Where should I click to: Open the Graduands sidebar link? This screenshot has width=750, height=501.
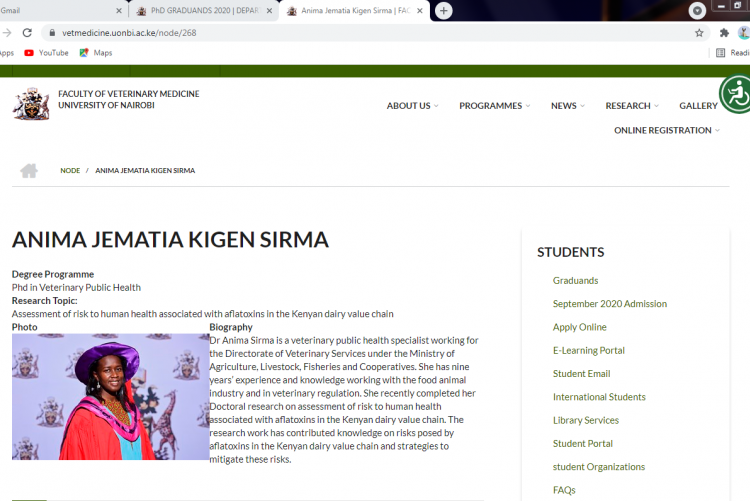tap(575, 281)
